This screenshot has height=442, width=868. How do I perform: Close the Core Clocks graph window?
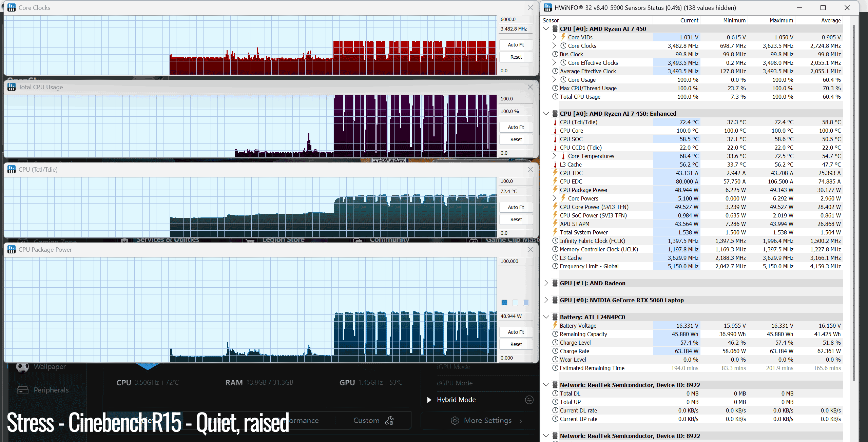tap(530, 7)
